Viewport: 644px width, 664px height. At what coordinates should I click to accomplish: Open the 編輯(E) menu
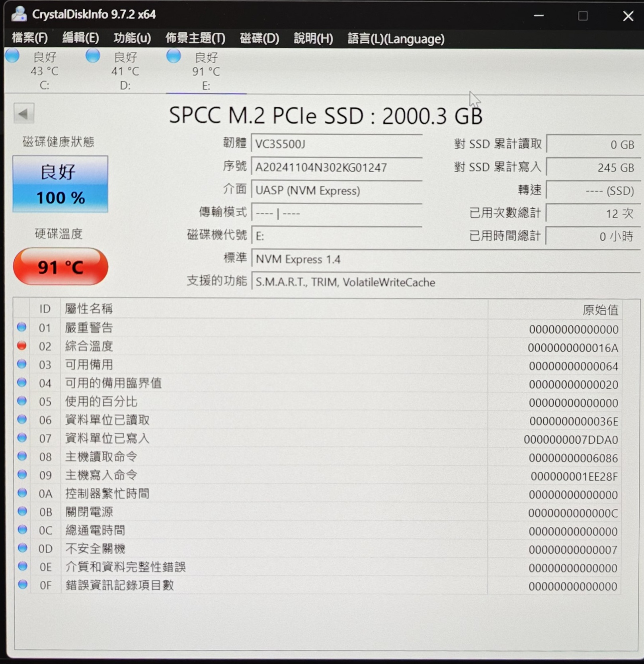tap(80, 38)
